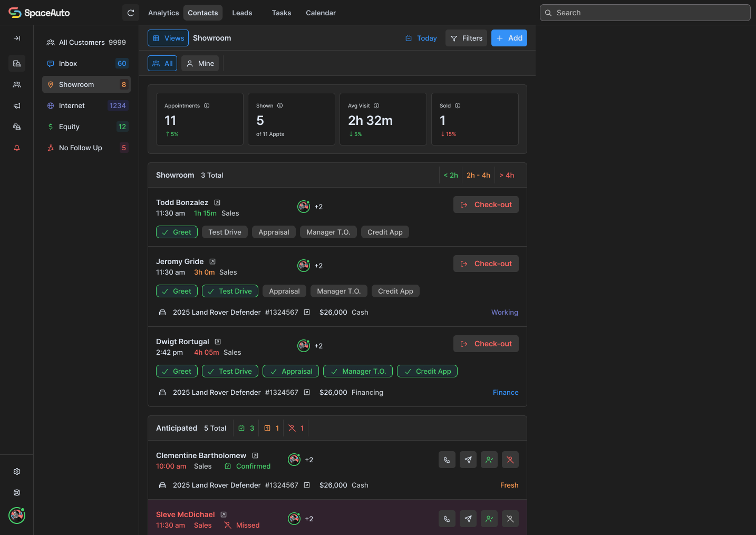Expand the collapsed left sidebar arrow
The width and height of the screenshot is (756, 535).
[x=17, y=38]
